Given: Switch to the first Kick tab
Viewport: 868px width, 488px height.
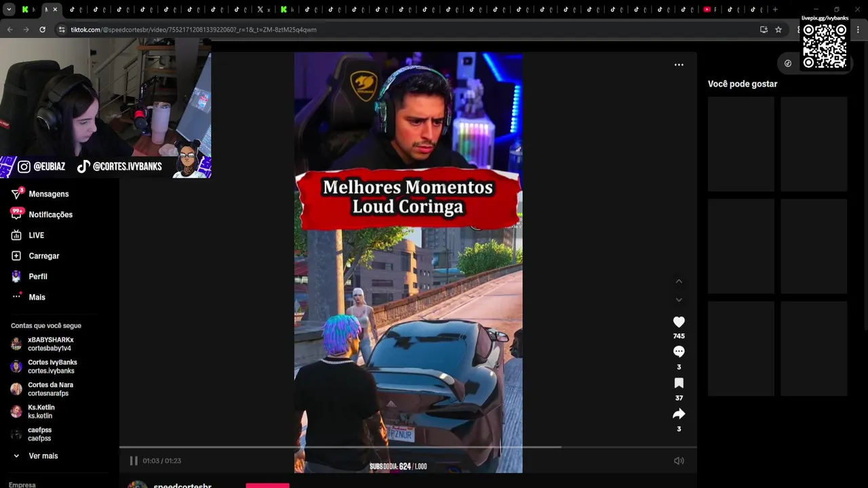Looking at the screenshot, I should point(28,9).
